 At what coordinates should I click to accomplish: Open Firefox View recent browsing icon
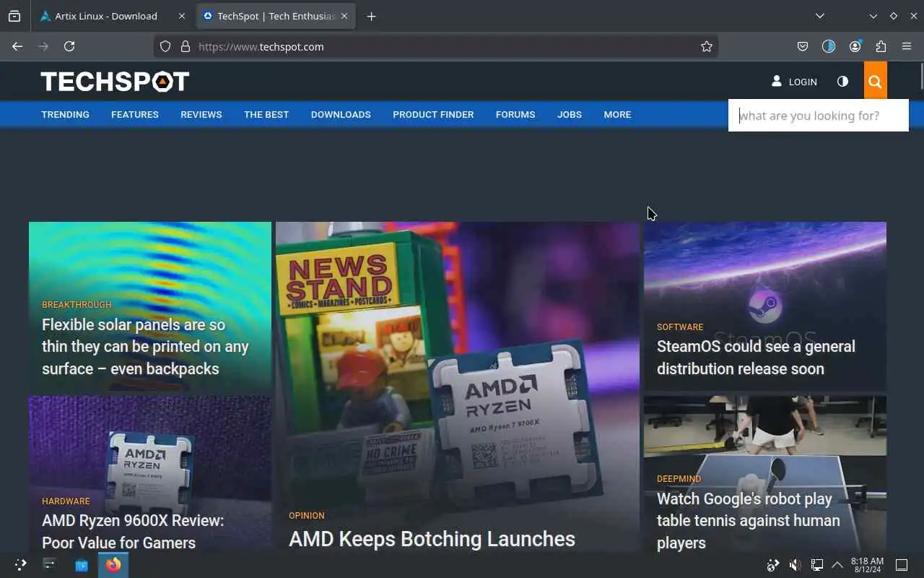(x=14, y=16)
